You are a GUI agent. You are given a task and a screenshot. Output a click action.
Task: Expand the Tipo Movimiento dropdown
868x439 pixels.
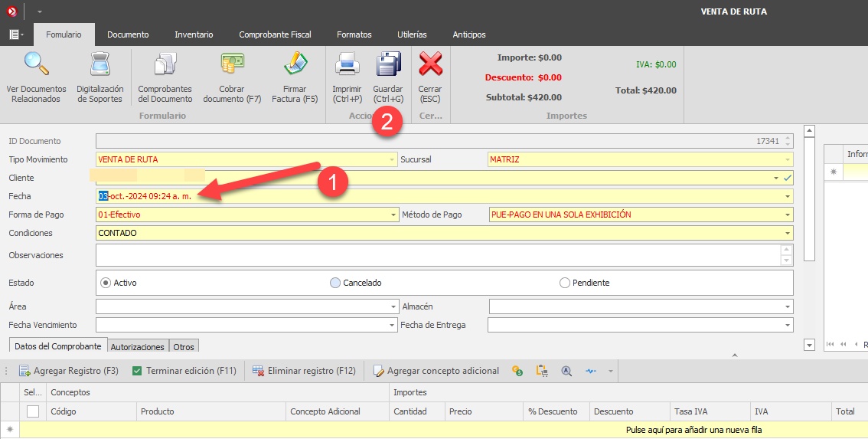point(392,159)
